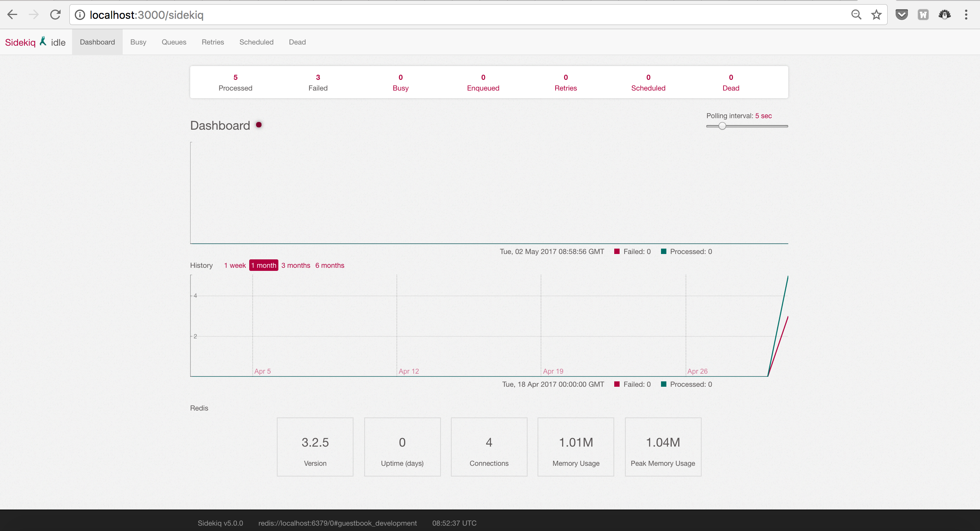Open the Scheduled tab

tap(257, 42)
